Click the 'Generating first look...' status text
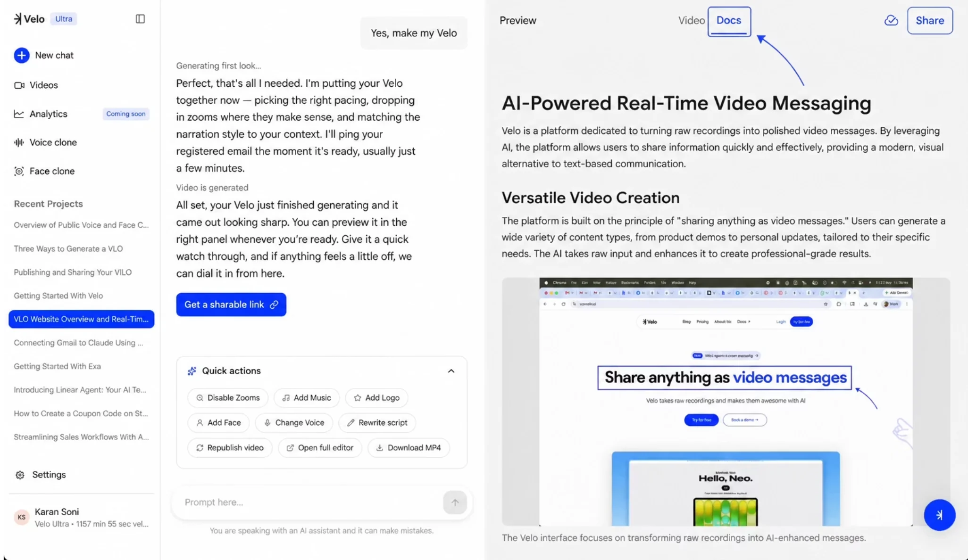The height and width of the screenshot is (560, 968). point(218,66)
